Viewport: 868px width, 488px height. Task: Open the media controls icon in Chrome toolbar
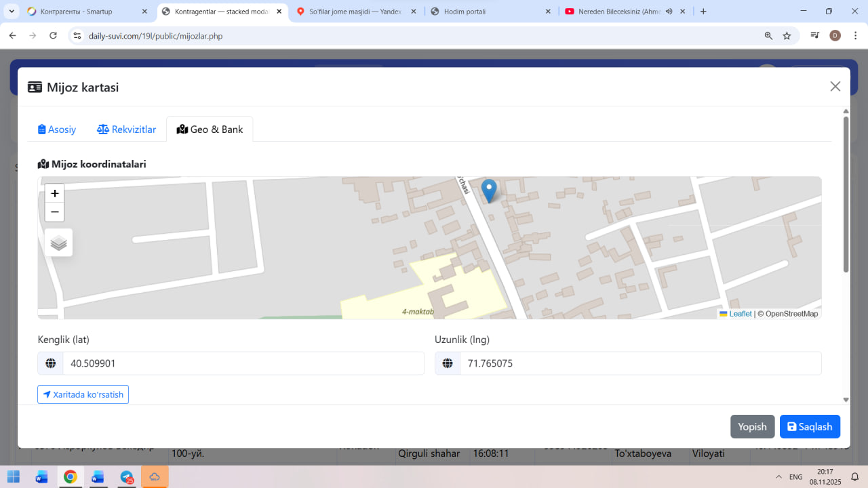(815, 35)
